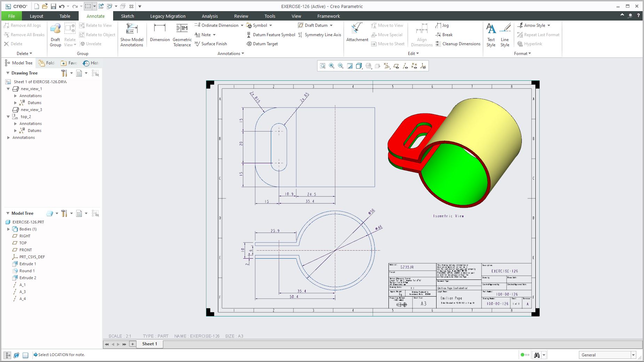Image resolution: width=644 pixels, height=362 pixels.
Task: Click the Attachment tool
Action: pyautogui.click(x=357, y=33)
